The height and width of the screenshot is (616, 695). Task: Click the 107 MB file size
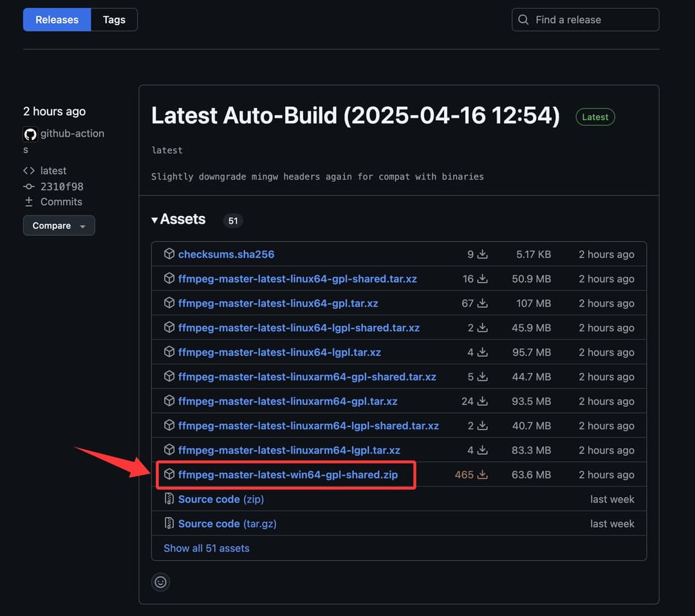tap(533, 303)
